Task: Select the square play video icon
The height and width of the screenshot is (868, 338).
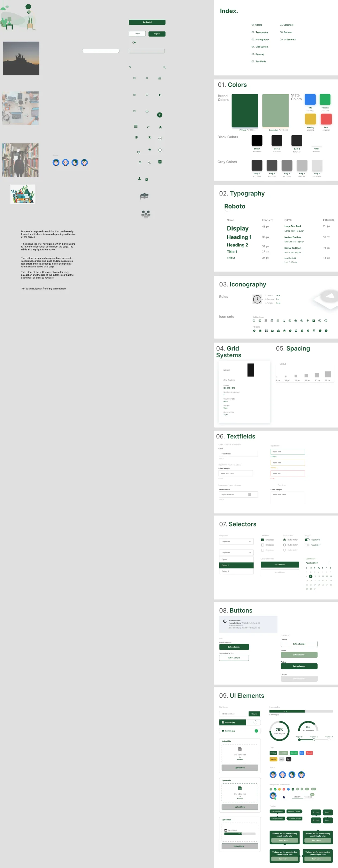Action: click(147, 95)
